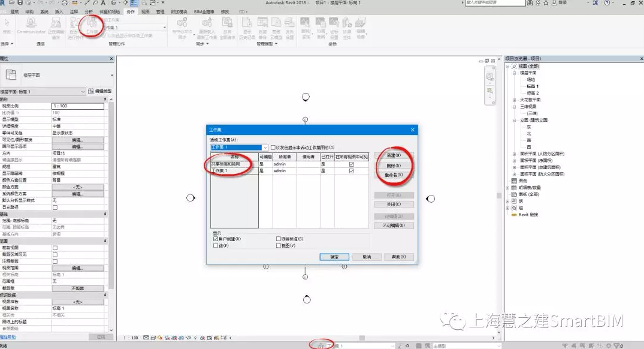Screen dimensions: 644x349
Task: Open the Active Workset dropdown in dialog
Action: tap(265, 148)
